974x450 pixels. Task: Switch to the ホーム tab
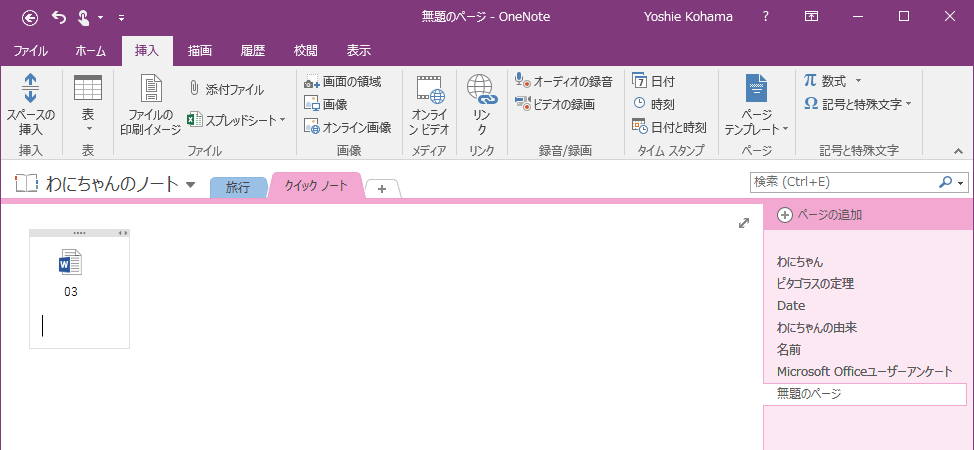point(90,51)
